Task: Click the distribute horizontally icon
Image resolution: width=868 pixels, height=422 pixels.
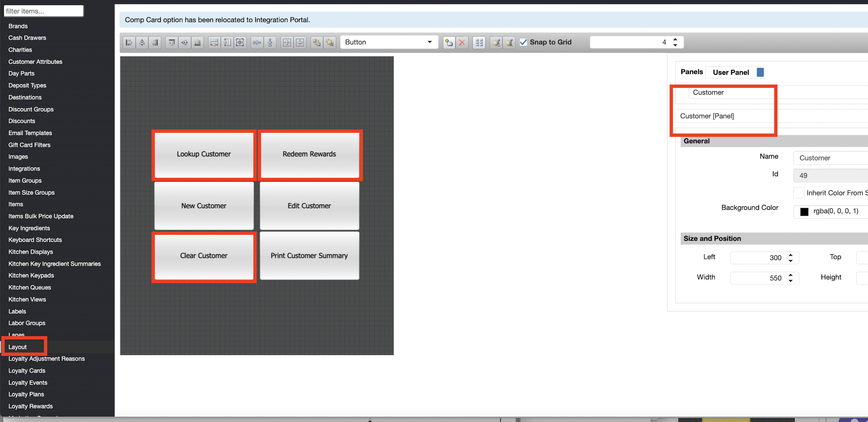Action: 257,43
